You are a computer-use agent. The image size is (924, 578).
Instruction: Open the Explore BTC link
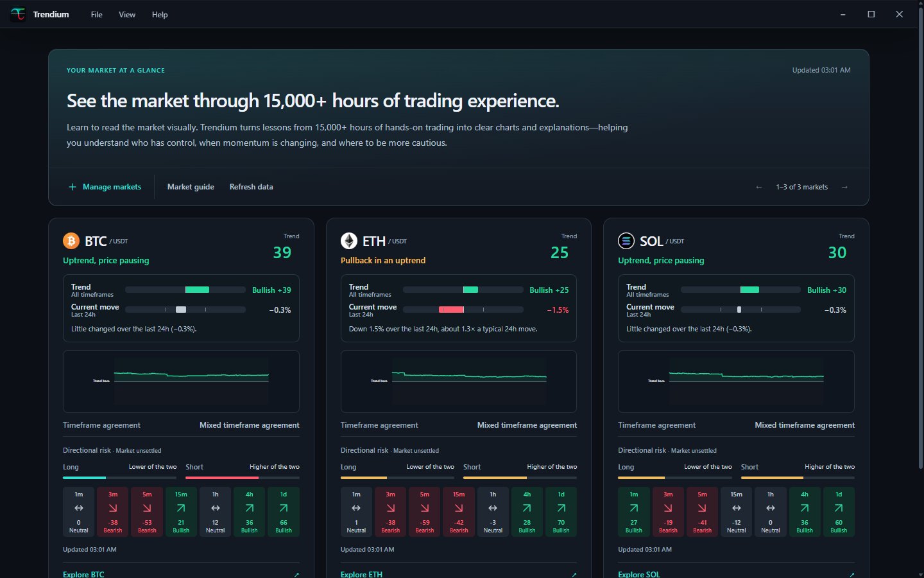coord(181,574)
